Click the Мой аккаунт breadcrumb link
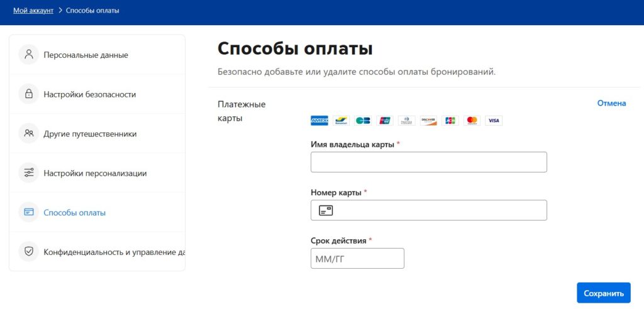The image size is (644, 309). click(33, 10)
